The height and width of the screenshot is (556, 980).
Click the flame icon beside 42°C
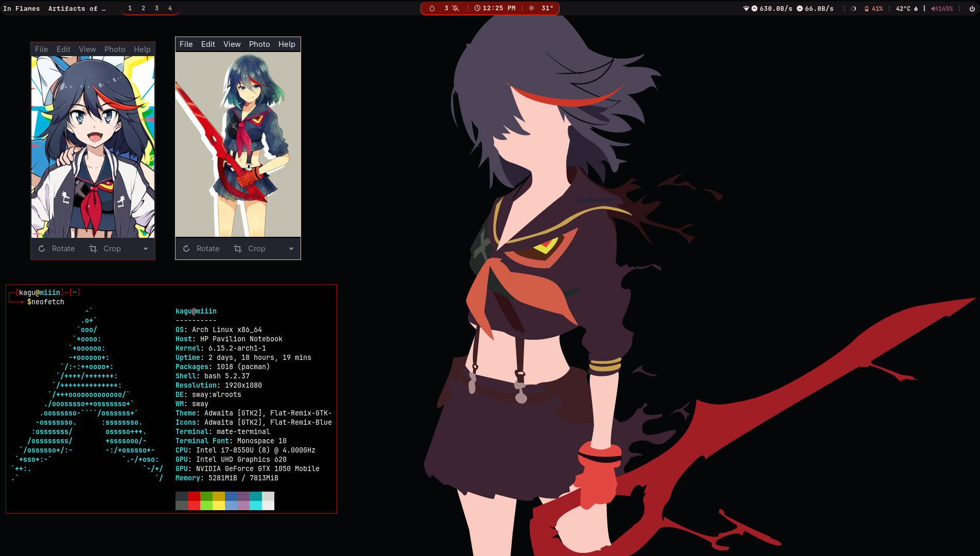click(x=916, y=8)
